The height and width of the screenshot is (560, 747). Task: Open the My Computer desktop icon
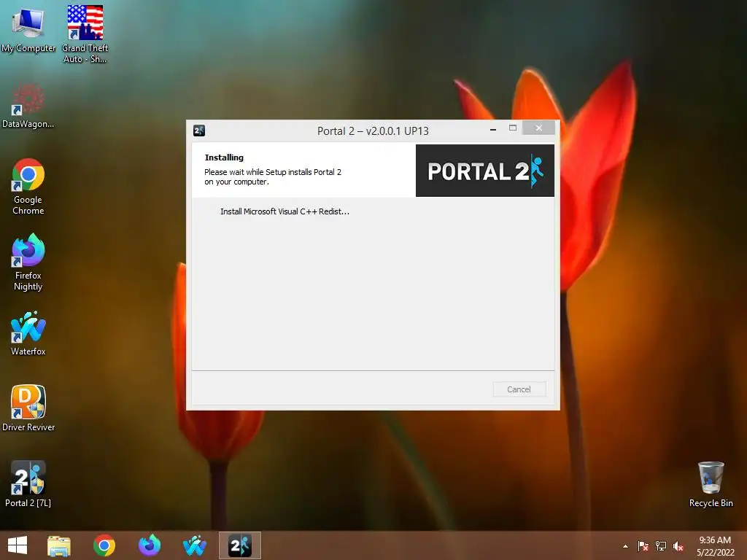[28, 29]
